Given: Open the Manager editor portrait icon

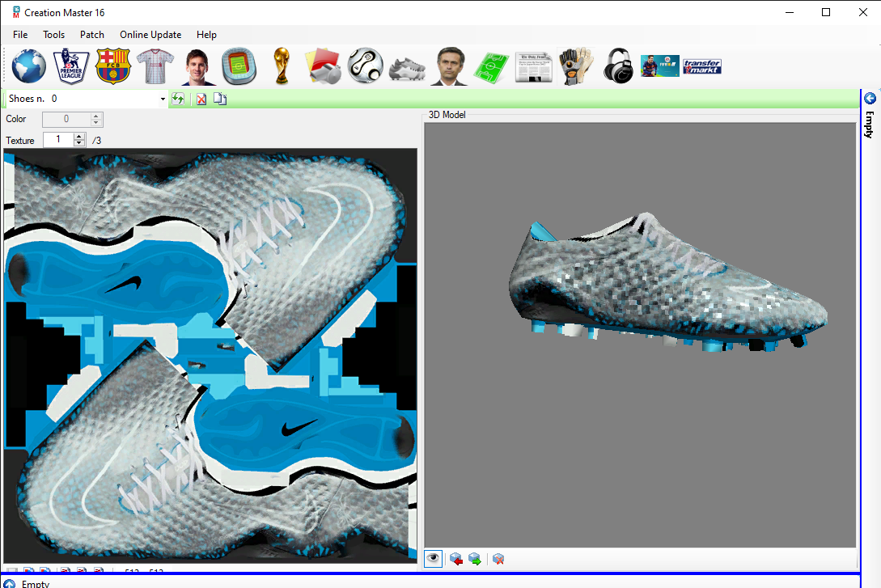Looking at the screenshot, I should point(450,67).
